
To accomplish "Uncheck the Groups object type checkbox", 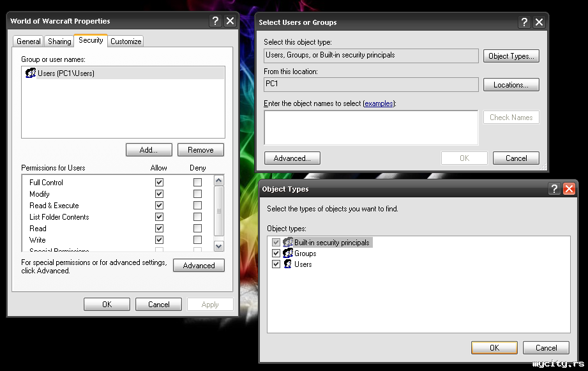I will 276,254.
